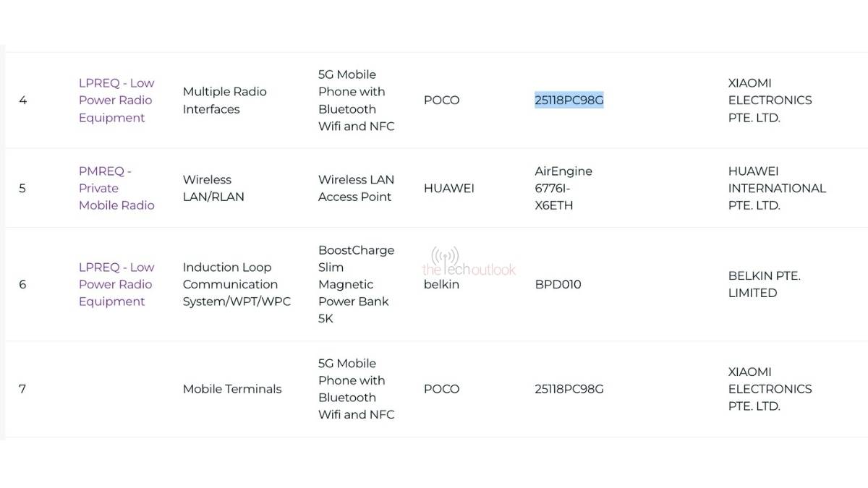
Task: Open the LPREQ link in row 4
Action: (x=116, y=100)
